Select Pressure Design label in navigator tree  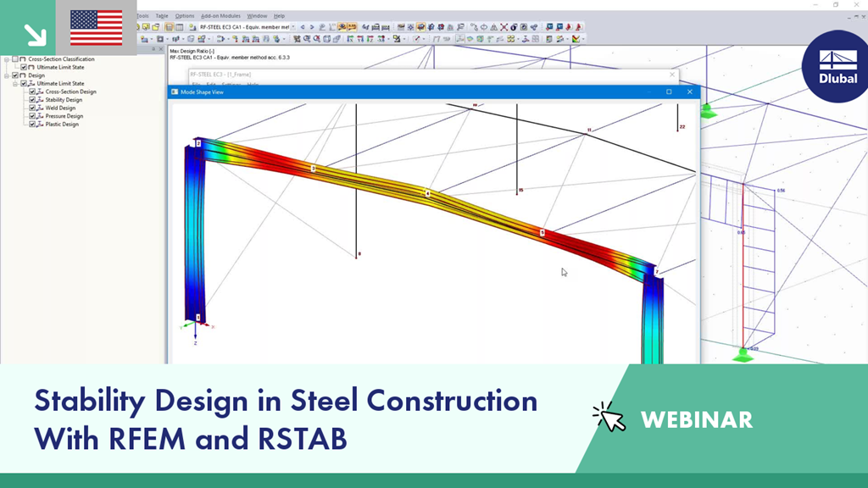[x=64, y=116]
